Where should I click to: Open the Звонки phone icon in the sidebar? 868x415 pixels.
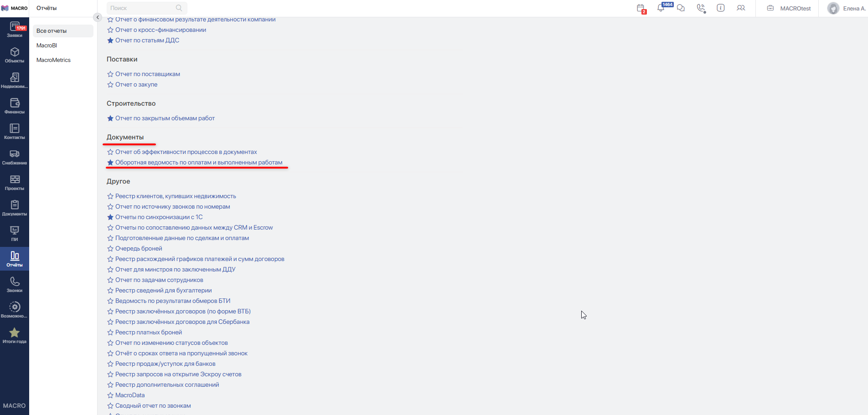point(15,285)
